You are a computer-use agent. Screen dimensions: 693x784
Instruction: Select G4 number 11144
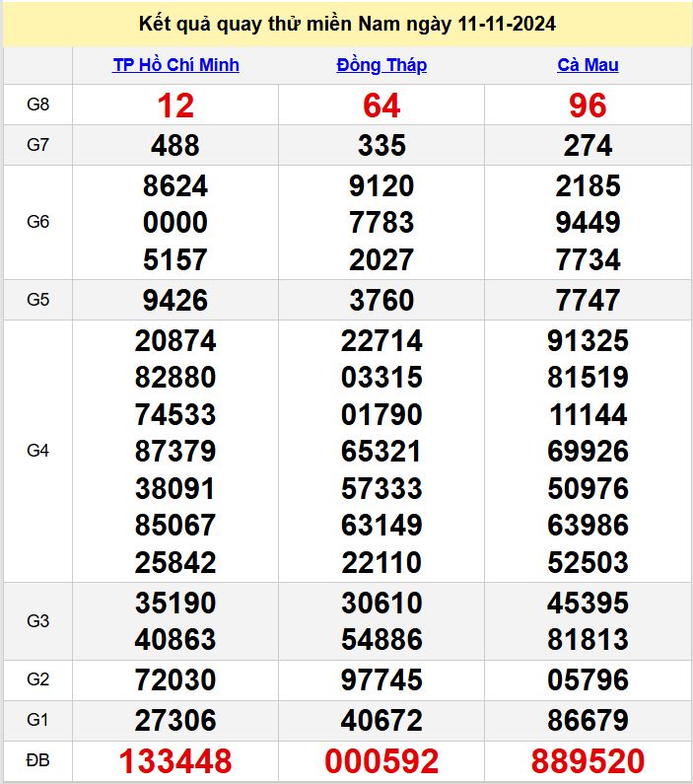click(589, 415)
